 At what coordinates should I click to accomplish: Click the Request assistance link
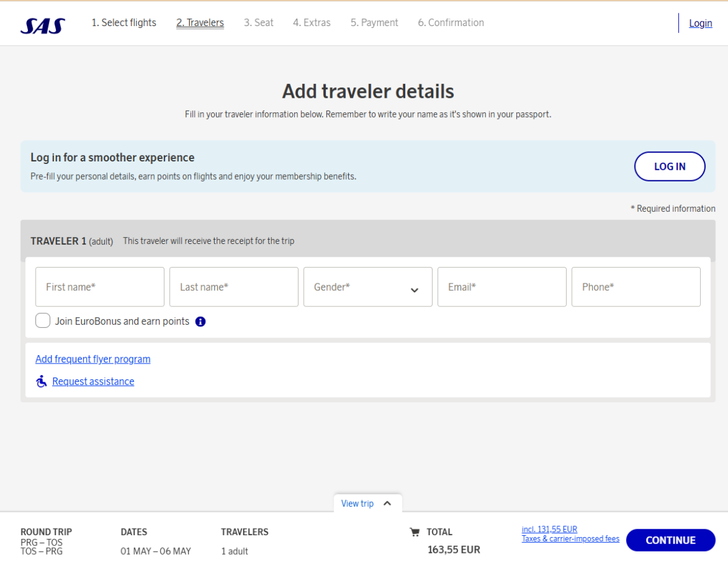93,381
